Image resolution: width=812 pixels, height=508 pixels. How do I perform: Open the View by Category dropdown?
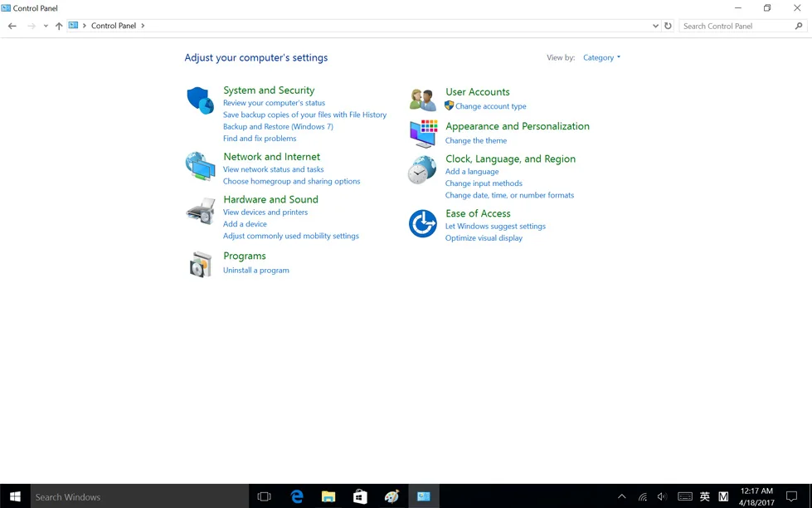(601, 57)
